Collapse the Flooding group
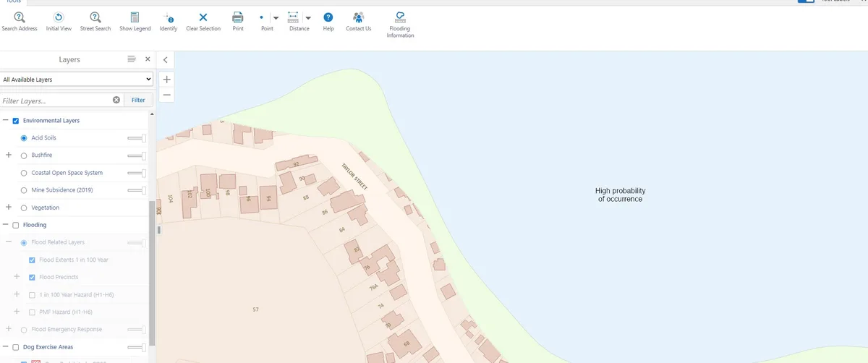868x363 pixels. click(x=6, y=225)
